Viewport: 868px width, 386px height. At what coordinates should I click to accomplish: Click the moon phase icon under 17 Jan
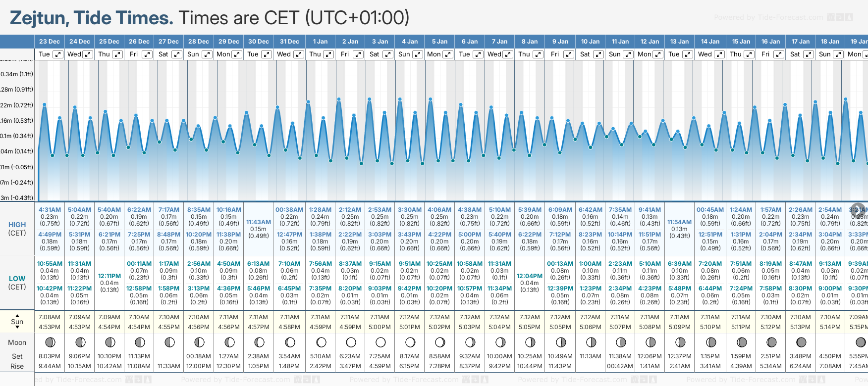click(x=801, y=342)
